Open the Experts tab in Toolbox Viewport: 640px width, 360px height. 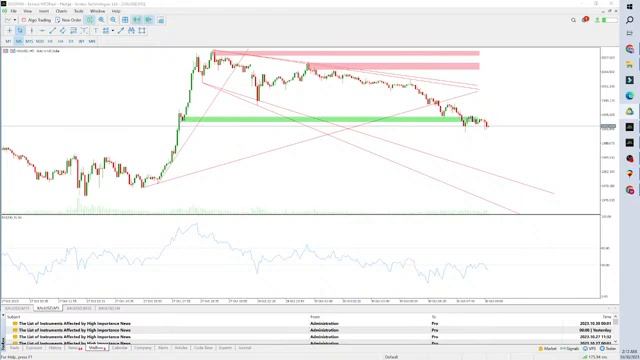click(x=225, y=348)
